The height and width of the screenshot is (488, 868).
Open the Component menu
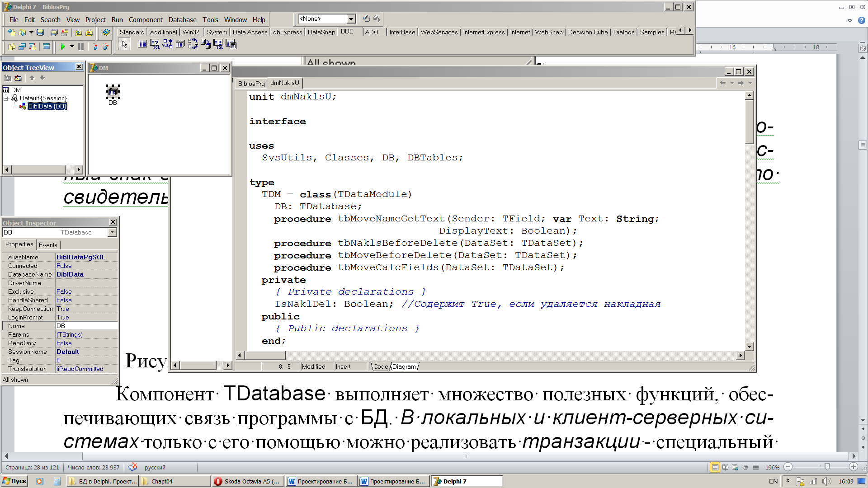(x=146, y=20)
